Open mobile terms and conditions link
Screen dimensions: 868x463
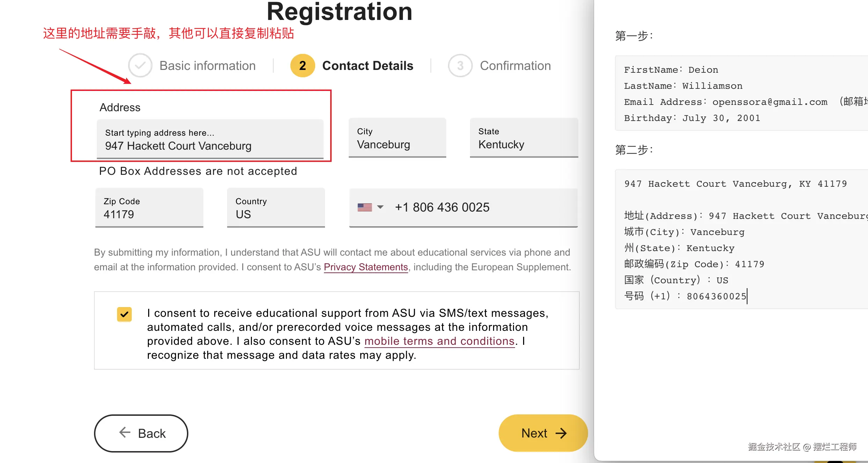click(439, 341)
